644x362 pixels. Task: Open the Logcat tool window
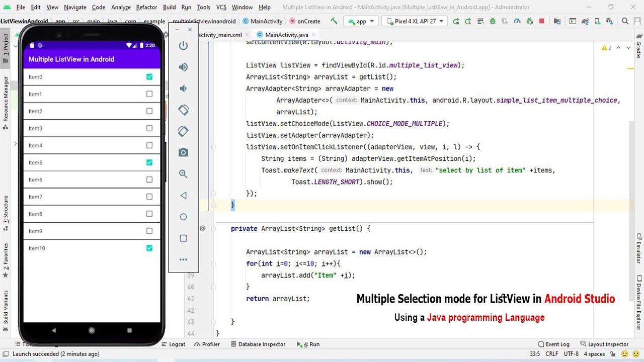[x=173, y=344]
